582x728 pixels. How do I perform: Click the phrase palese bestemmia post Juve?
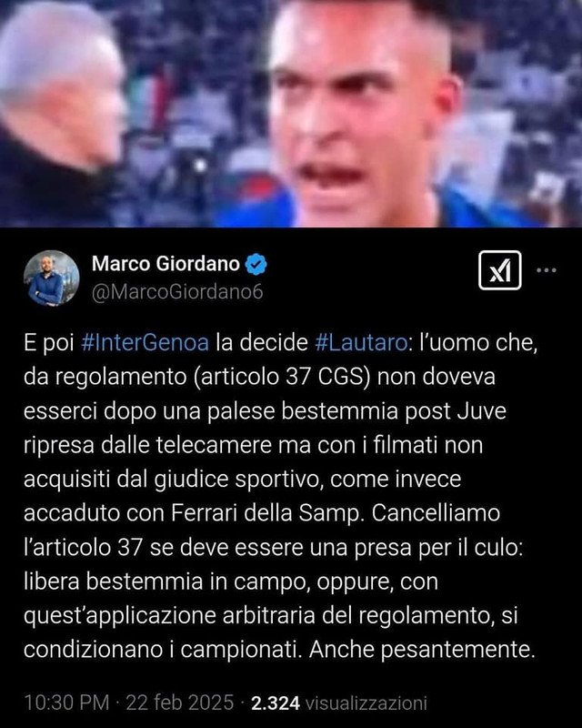click(x=356, y=411)
